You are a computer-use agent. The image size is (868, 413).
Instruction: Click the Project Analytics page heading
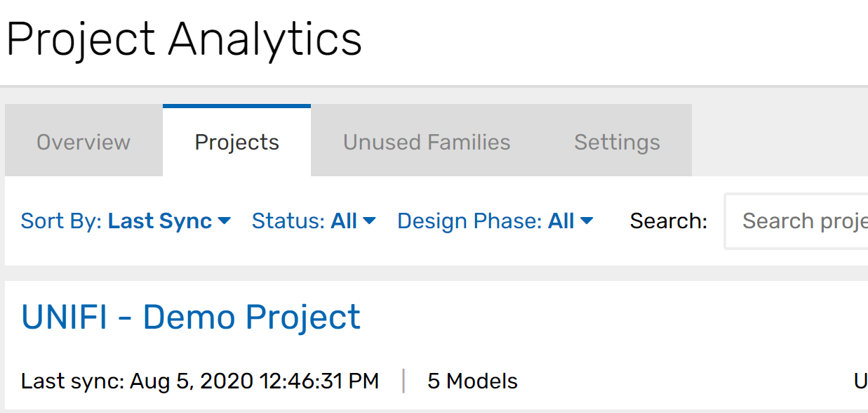(x=184, y=39)
